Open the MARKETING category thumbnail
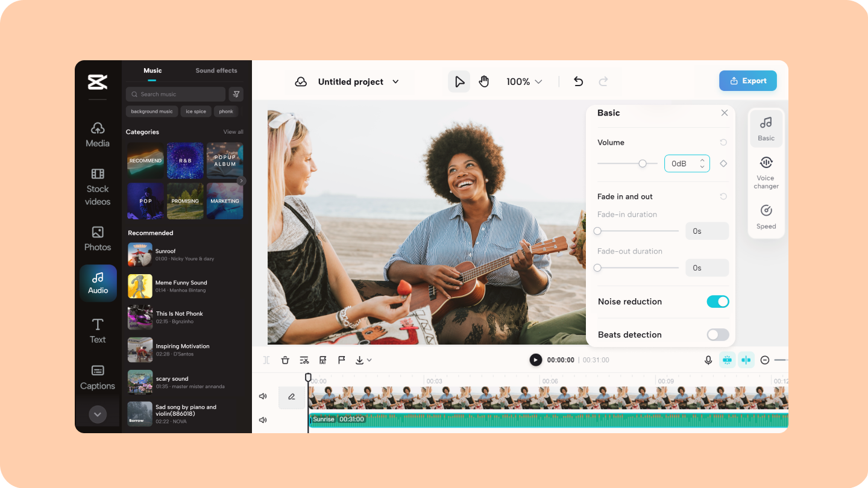The image size is (868, 488). 225,201
